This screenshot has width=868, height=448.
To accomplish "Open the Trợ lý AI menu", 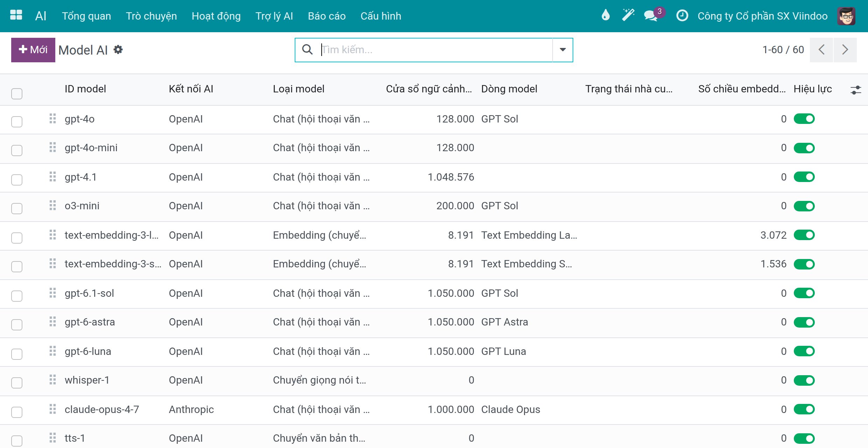I will [x=274, y=16].
